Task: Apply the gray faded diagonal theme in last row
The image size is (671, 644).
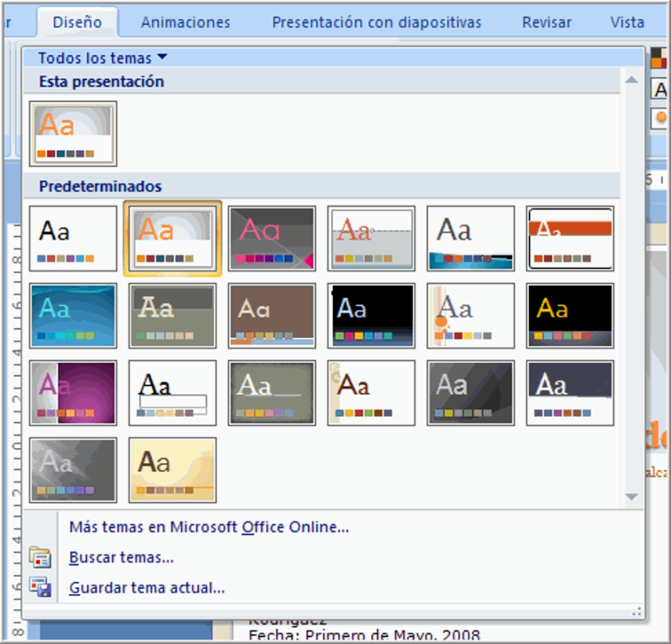Action: click(73, 470)
